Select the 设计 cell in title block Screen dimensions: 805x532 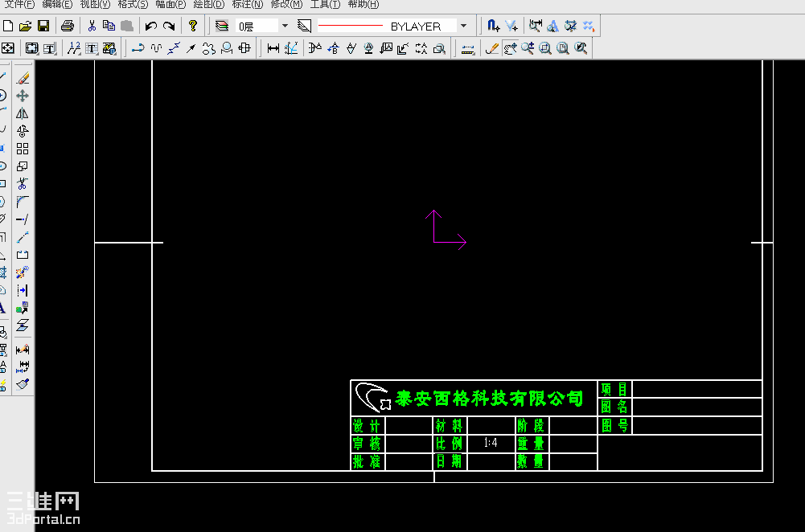tap(368, 425)
